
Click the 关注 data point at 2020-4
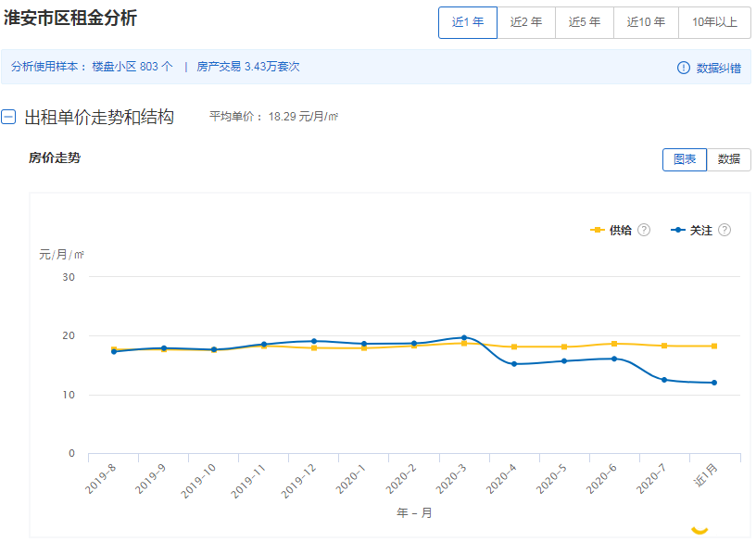[x=514, y=364]
